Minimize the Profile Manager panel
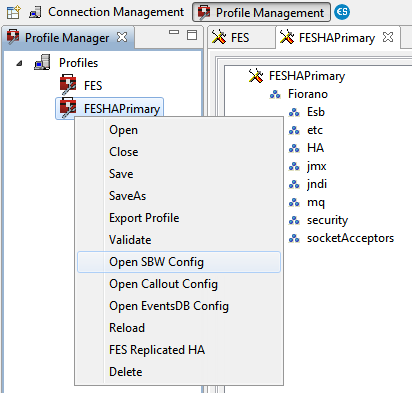Screen dimensions: 412x393 click(174, 32)
